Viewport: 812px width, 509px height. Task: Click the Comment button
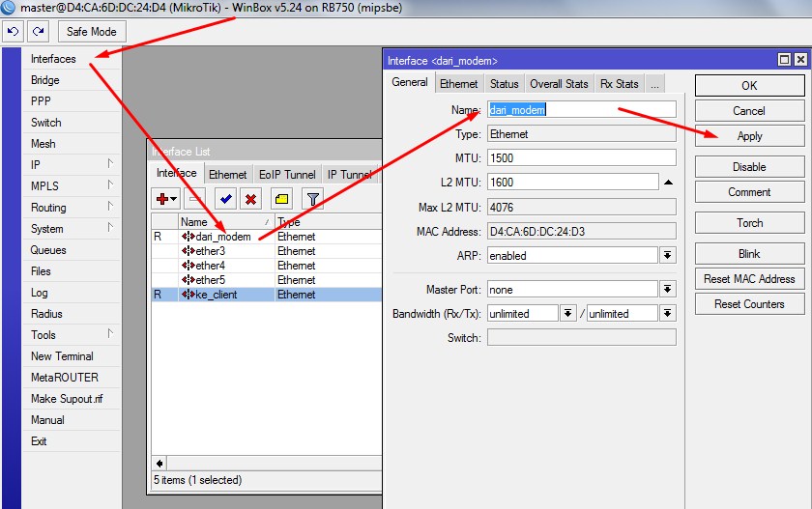click(749, 192)
